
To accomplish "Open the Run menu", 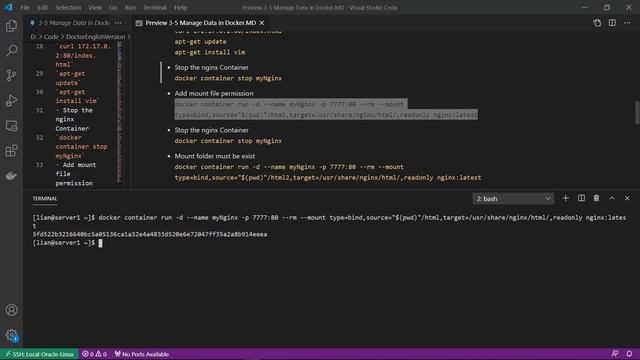I will click(130, 7).
